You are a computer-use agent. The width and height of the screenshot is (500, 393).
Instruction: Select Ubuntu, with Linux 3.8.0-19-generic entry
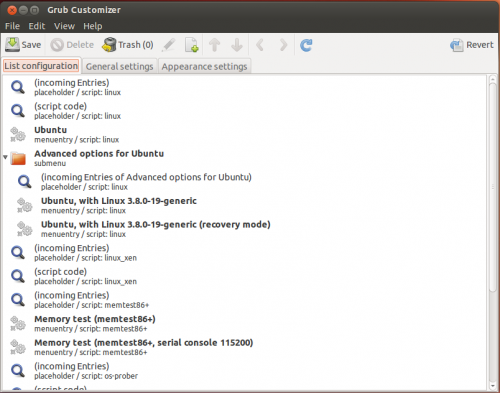[x=245, y=205]
